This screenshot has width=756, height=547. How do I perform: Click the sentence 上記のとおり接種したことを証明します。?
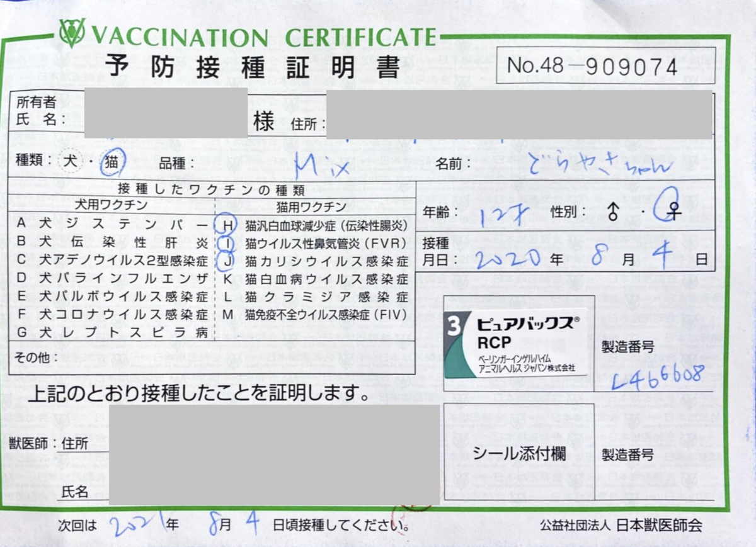click(x=200, y=393)
